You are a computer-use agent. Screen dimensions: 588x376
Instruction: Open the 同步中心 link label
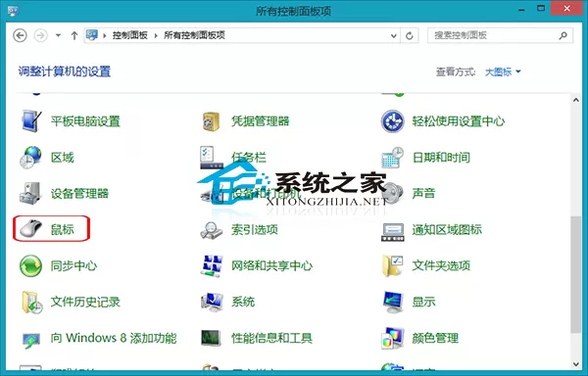tap(73, 266)
